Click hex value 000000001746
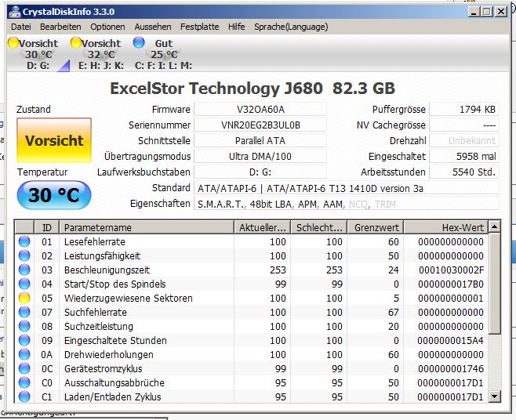The width and height of the screenshot is (516, 420). click(x=451, y=369)
